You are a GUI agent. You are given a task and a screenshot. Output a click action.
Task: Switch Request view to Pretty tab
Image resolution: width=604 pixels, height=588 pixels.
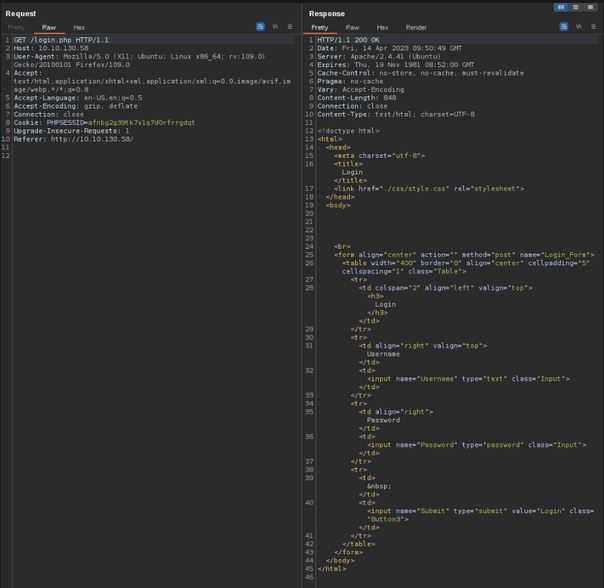pyautogui.click(x=16, y=28)
